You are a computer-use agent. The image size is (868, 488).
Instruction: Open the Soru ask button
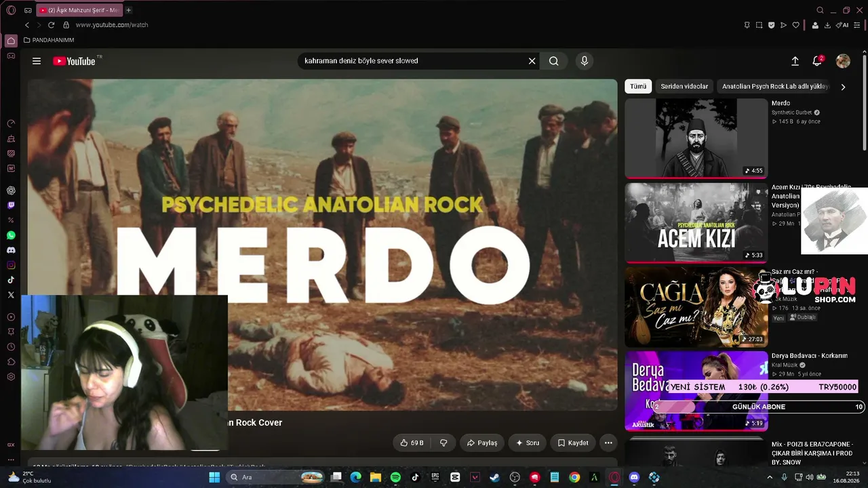coord(528,443)
